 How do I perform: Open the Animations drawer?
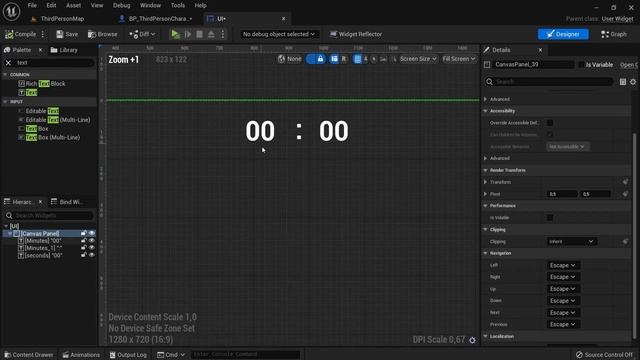click(81, 355)
